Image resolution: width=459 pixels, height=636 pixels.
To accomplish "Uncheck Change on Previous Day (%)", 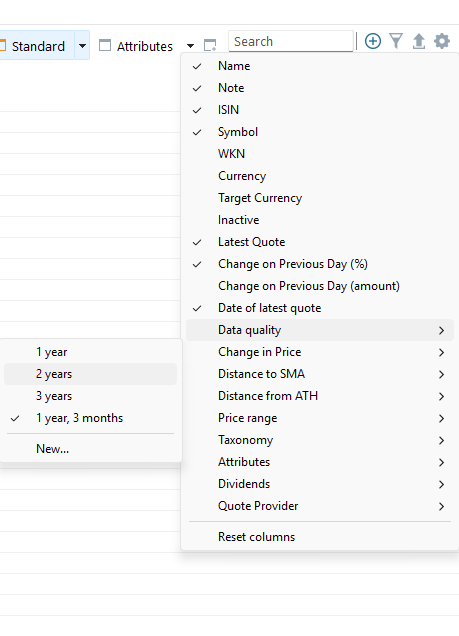I will pos(320,264).
